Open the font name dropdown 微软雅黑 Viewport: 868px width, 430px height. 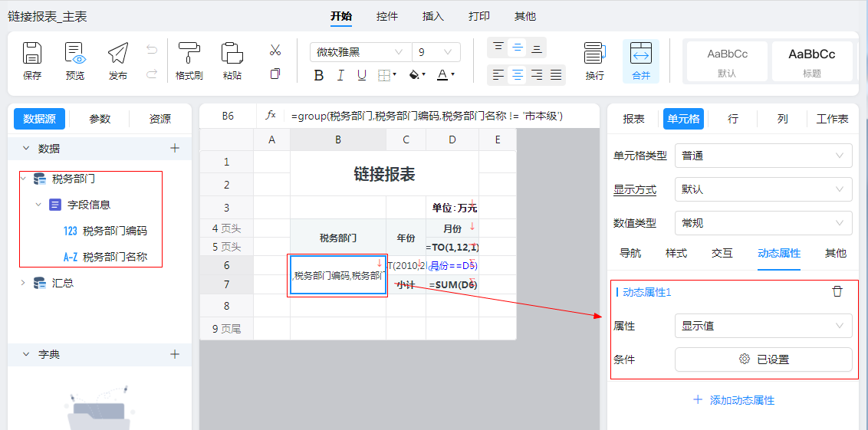pos(360,52)
